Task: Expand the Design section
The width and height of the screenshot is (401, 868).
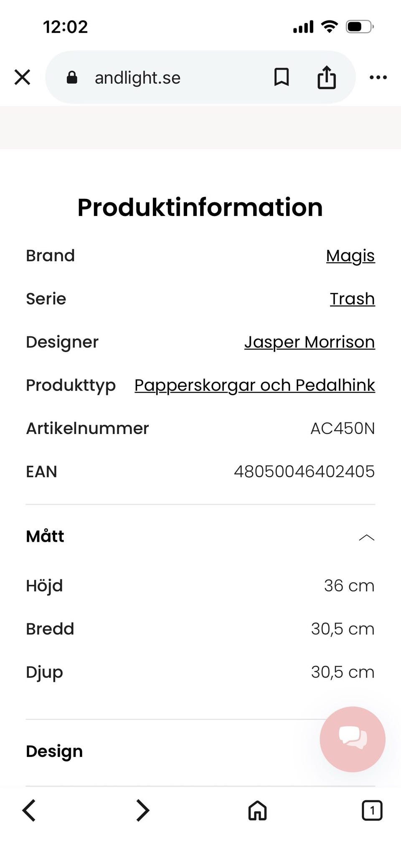Action: click(x=54, y=751)
